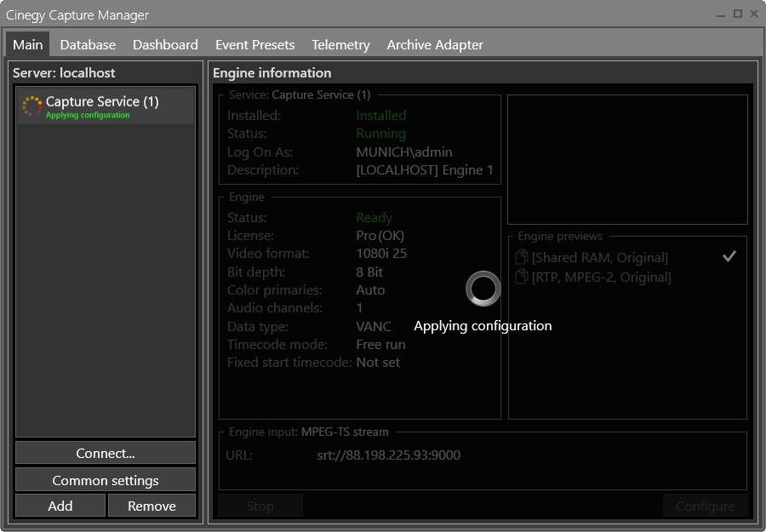Open the Dashboard tab
The width and height of the screenshot is (766, 532).
pos(165,44)
